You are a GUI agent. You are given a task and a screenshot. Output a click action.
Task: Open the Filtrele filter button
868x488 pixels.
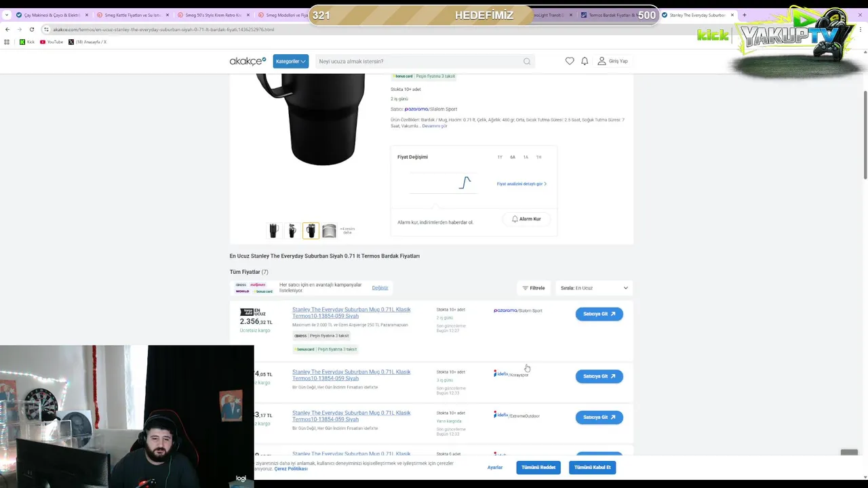[x=534, y=288]
